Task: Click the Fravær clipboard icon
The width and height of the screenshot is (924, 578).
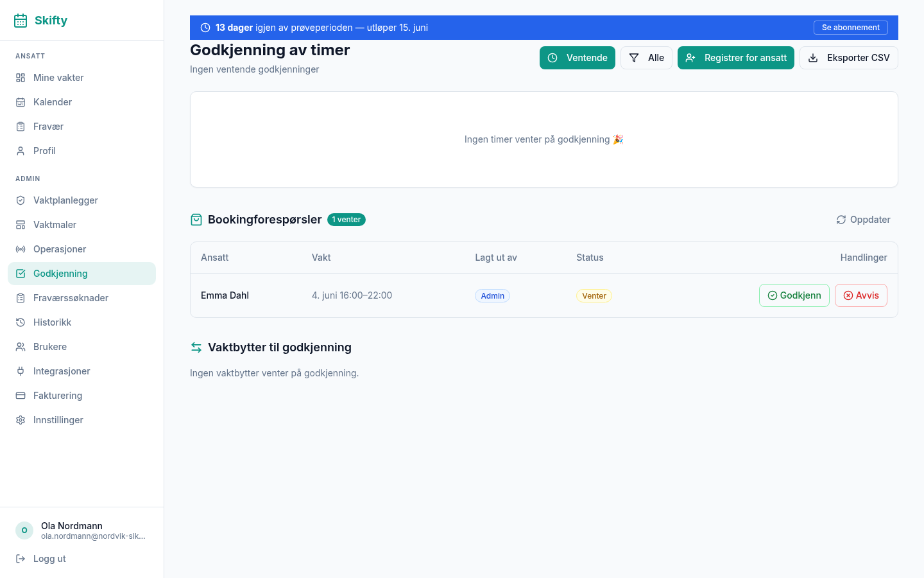Action: pos(21,127)
